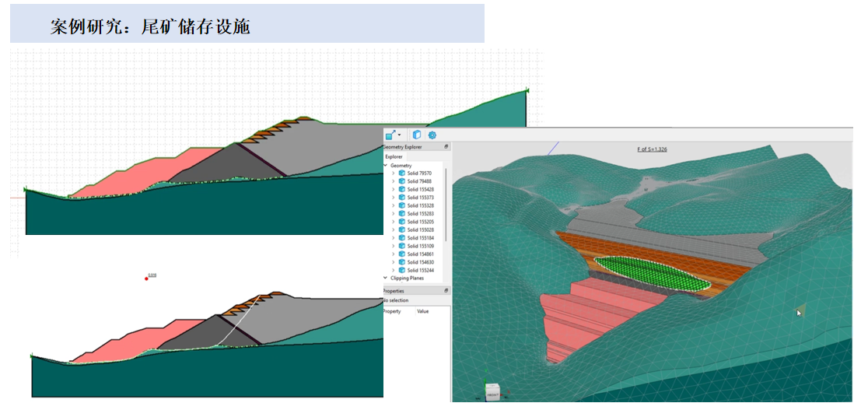The image size is (868, 417).
Task: Expand the Solid 155373 tree entry
Action: pos(394,198)
